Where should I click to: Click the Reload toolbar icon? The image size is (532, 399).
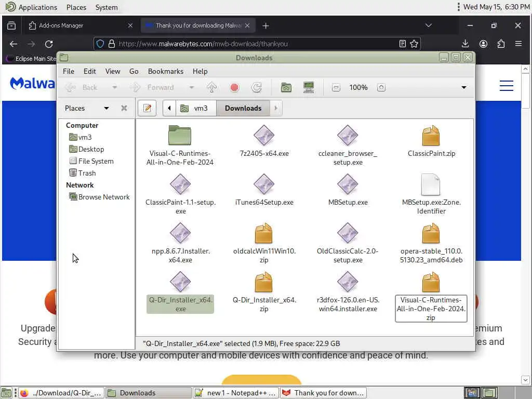coord(257,87)
